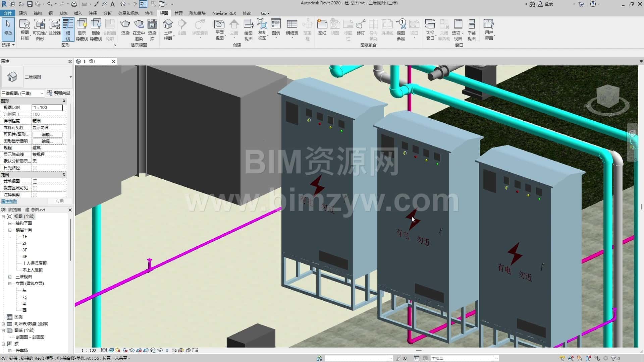
Task: Toggle Annotation Crop (注释裁剪) checkbox
Action: coord(35,195)
